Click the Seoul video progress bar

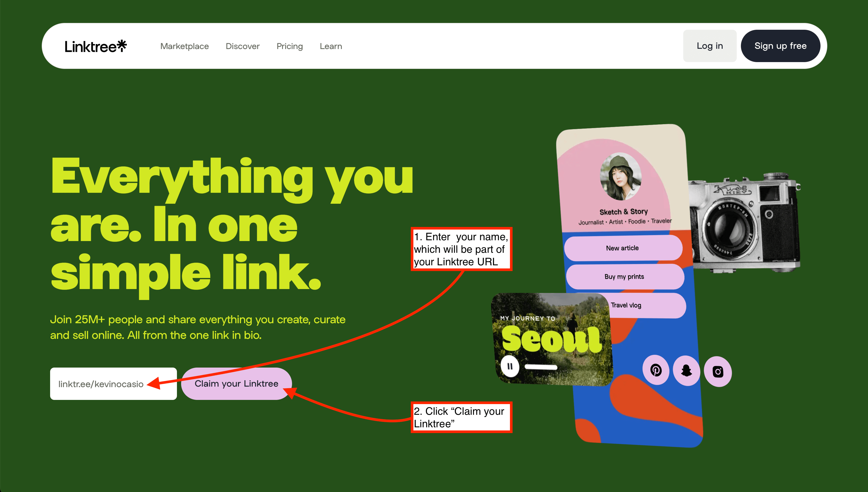click(541, 367)
